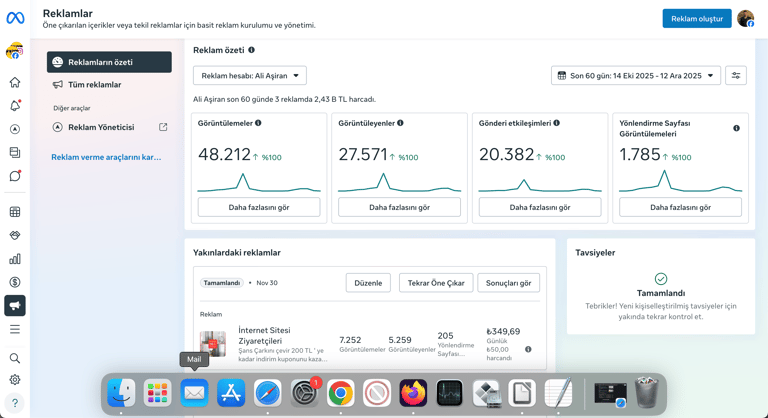Click the 48.212 views value
Image resolution: width=768 pixels, height=418 pixels.
click(x=224, y=155)
